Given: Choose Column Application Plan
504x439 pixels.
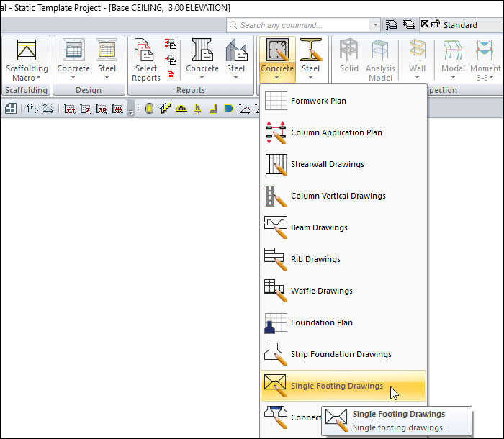Looking at the screenshot, I should 336,132.
